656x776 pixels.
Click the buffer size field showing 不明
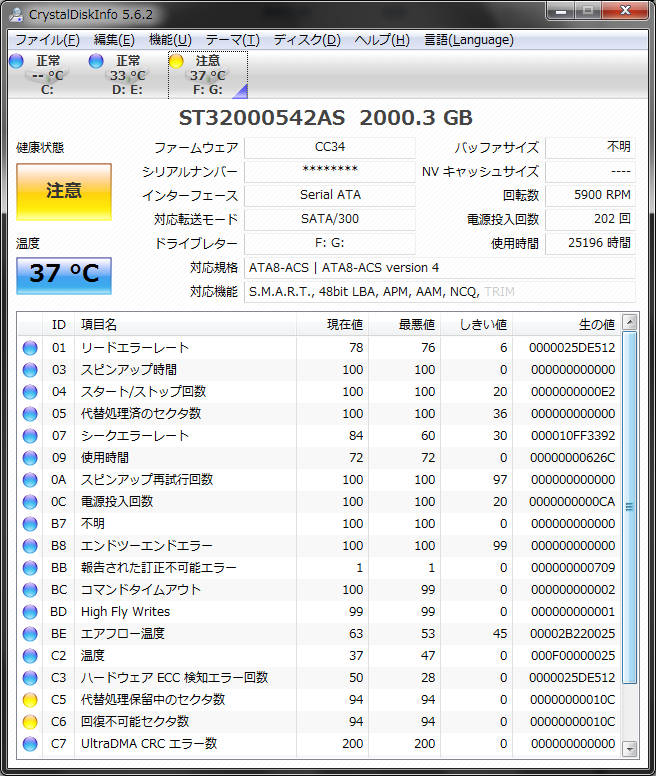click(590, 147)
